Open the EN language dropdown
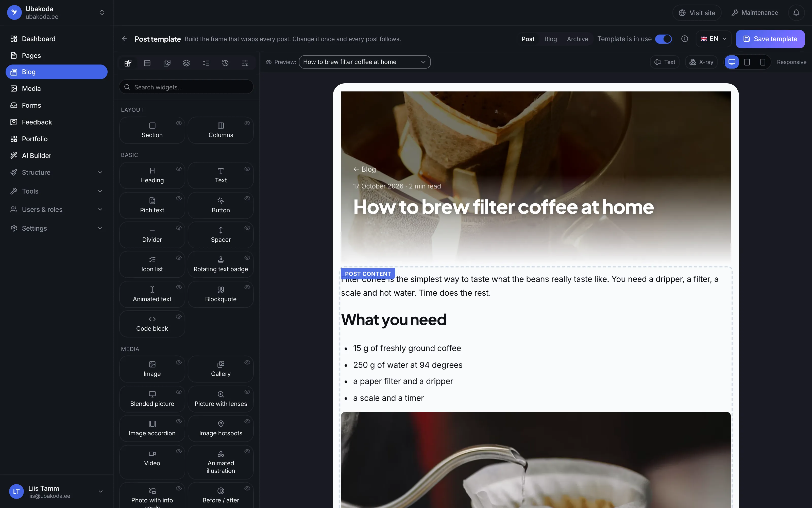This screenshot has height=508, width=812. tap(713, 39)
